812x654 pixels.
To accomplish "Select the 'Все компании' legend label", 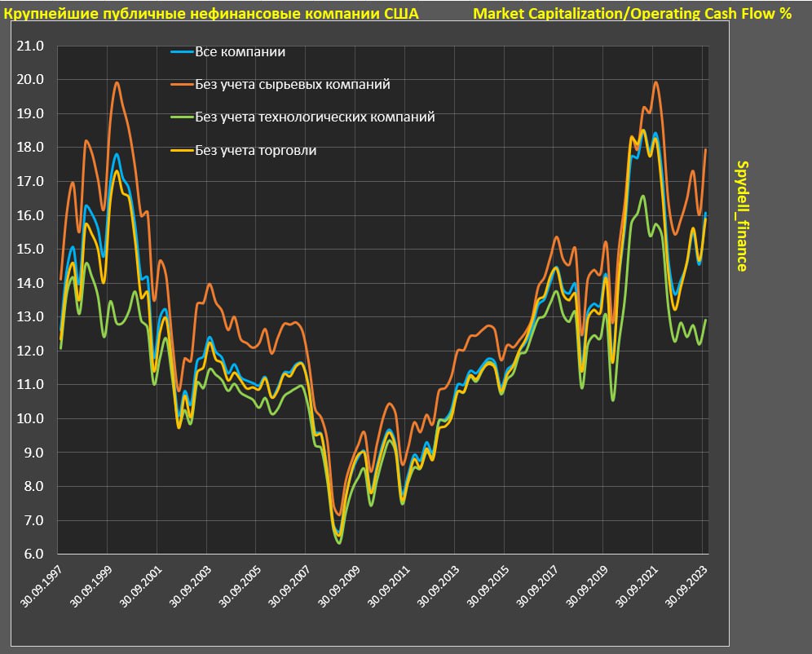I will (x=240, y=52).
